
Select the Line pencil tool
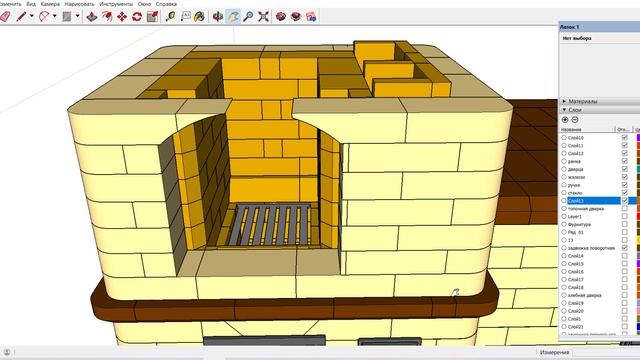click(x=21, y=17)
